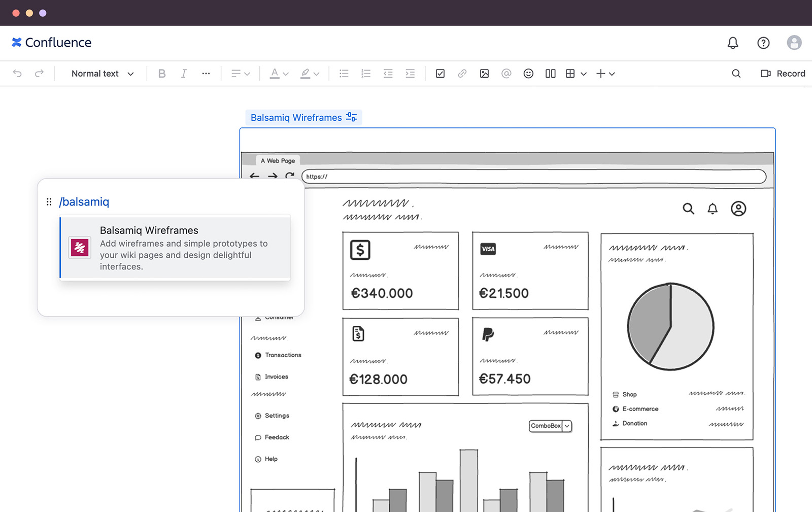This screenshot has width=812, height=512.
Task: Insert a link using the toolbar
Action: pyautogui.click(x=462, y=74)
